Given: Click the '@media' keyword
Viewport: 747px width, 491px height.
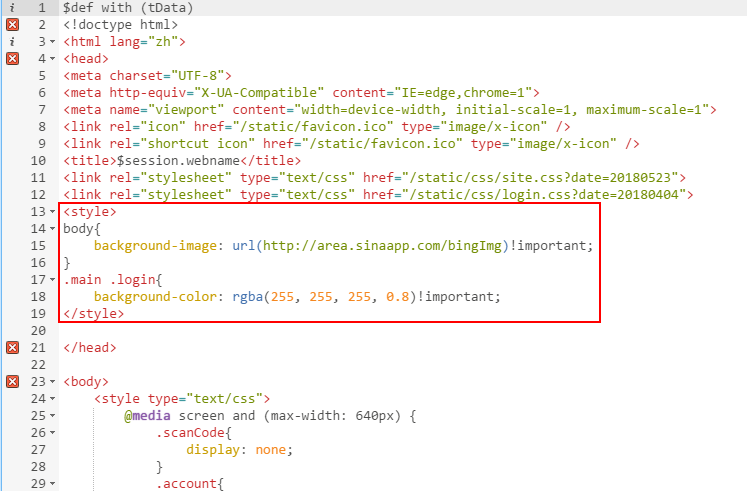Looking at the screenshot, I should point(147,416).
